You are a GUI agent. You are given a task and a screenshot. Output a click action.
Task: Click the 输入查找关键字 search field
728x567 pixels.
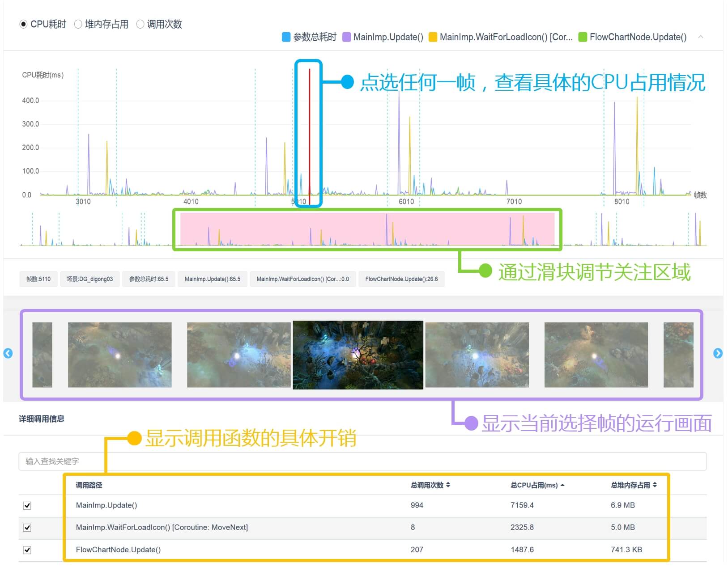[362, 461]
